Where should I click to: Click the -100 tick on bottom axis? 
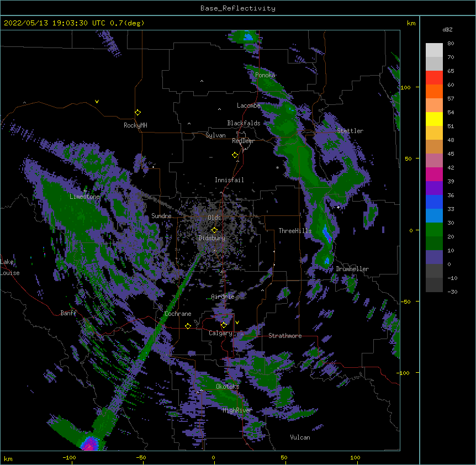click(x=69, y=457)
